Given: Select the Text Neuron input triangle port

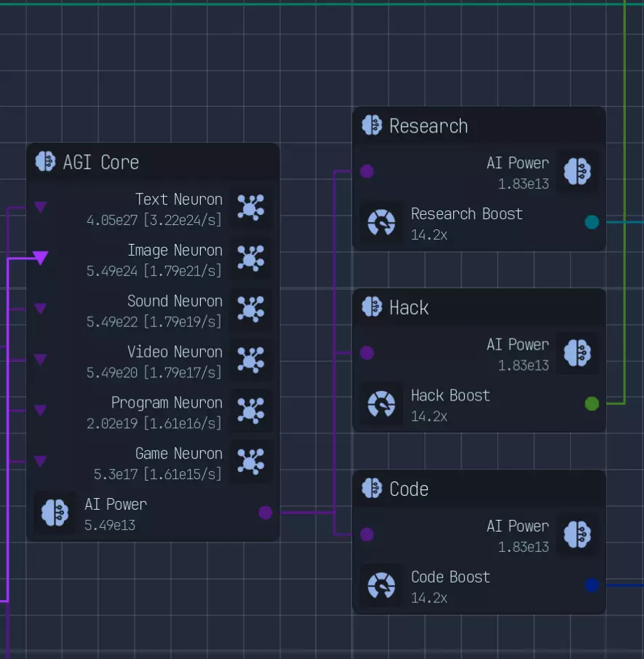Looking at the screenshot, I should 41,208.
